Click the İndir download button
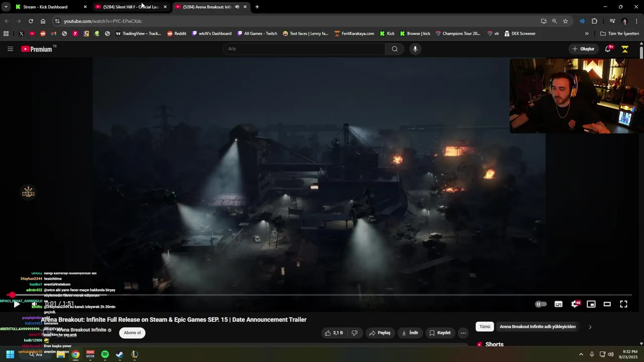Screen dimensions: 644x362 (x=410, y=333)
